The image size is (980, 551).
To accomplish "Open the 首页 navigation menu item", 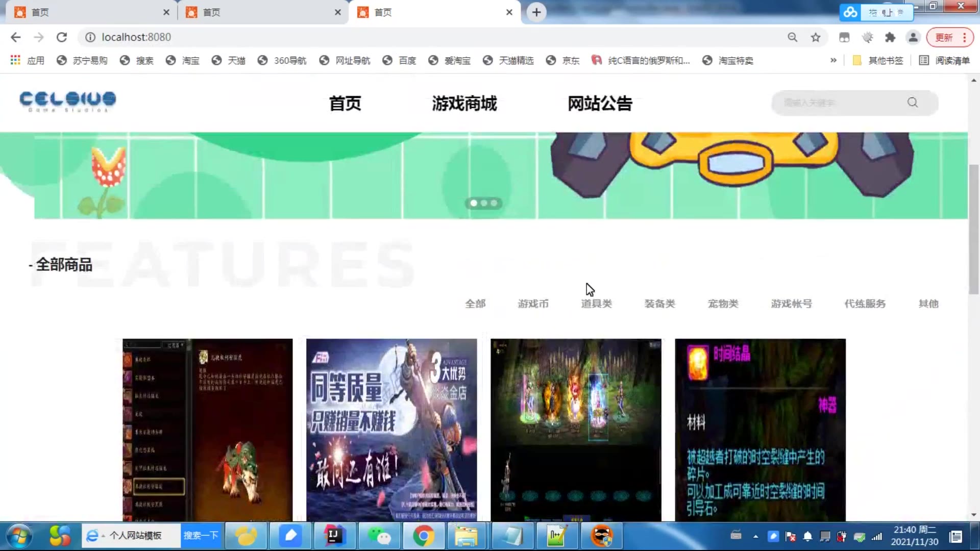I will [x=345, y=104].
